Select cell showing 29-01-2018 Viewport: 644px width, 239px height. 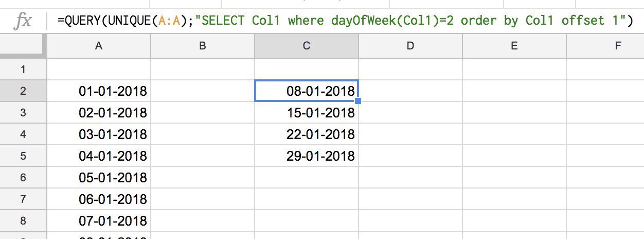coord(307,156)
